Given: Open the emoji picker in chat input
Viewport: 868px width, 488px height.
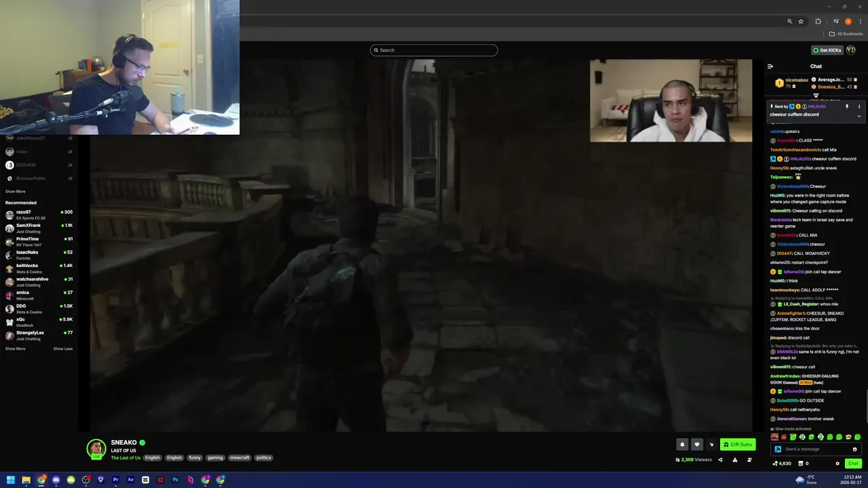Looking at the screenshot, I should tap(854, 449).
